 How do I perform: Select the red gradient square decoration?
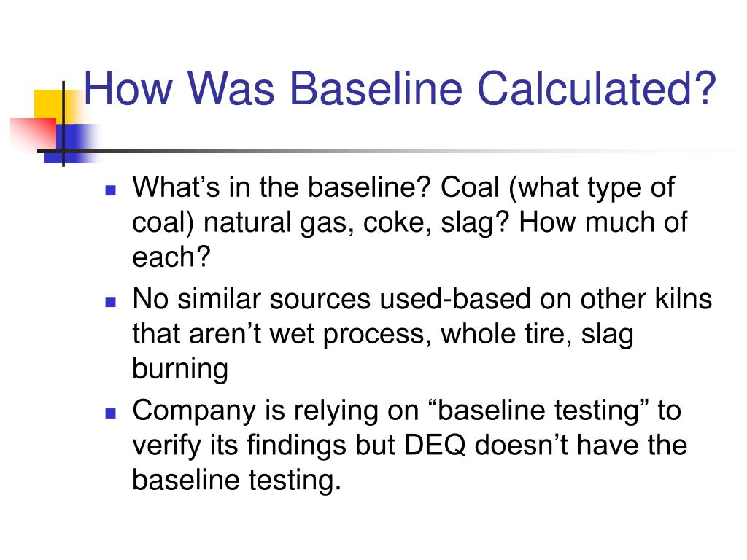point(34,133)
